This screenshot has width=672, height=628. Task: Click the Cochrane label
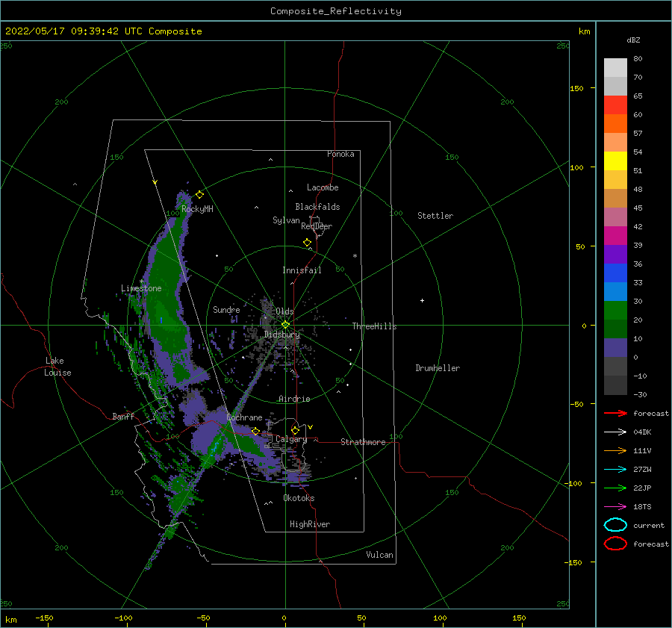click(244, 417)
